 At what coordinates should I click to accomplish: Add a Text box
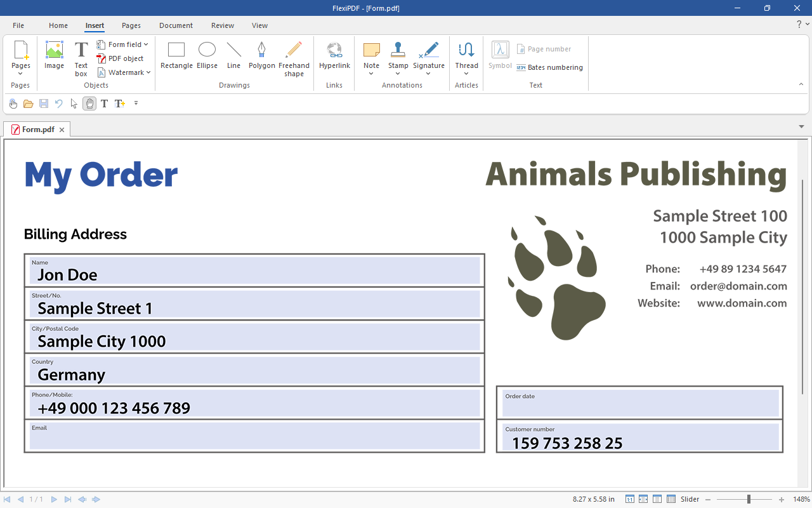tap(81, 58)
